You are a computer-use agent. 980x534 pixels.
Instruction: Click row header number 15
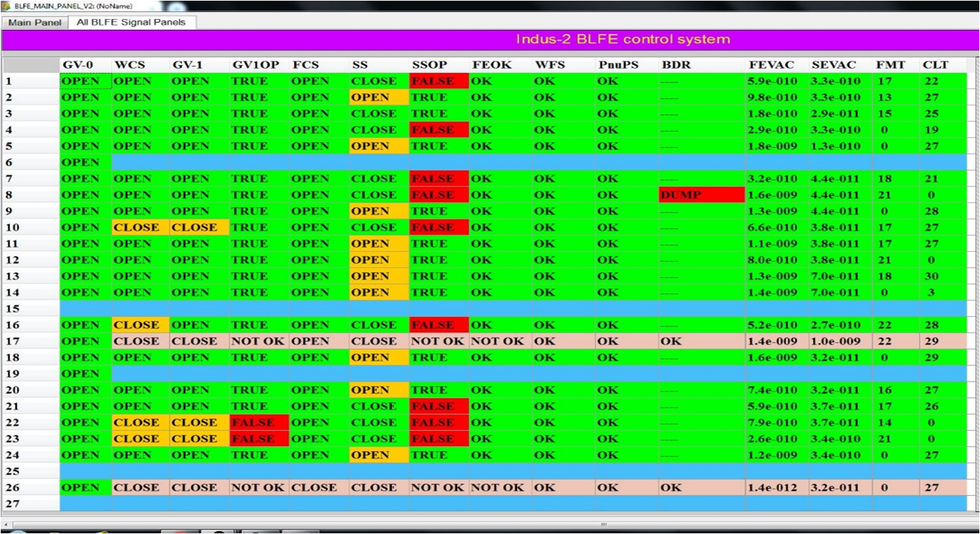click(30, 309)
